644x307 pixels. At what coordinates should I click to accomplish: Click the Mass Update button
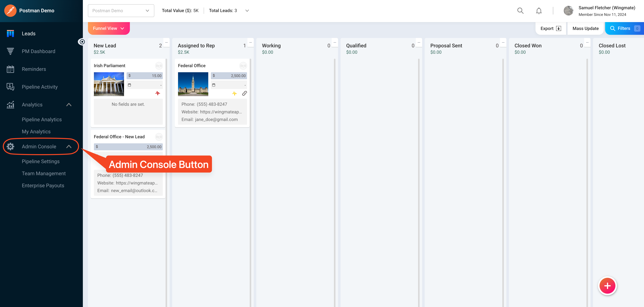click(586, 28)
